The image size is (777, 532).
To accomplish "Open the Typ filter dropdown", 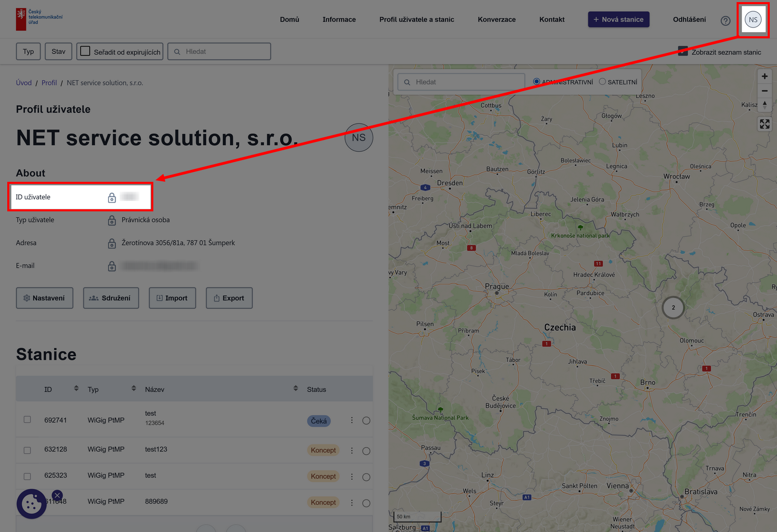I will (28, 51).
